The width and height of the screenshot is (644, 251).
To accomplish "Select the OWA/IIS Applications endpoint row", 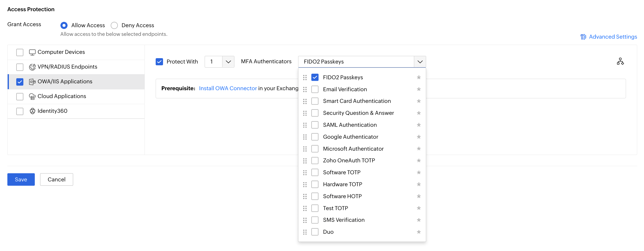I will pyautogui.click(x=76, y=82).
